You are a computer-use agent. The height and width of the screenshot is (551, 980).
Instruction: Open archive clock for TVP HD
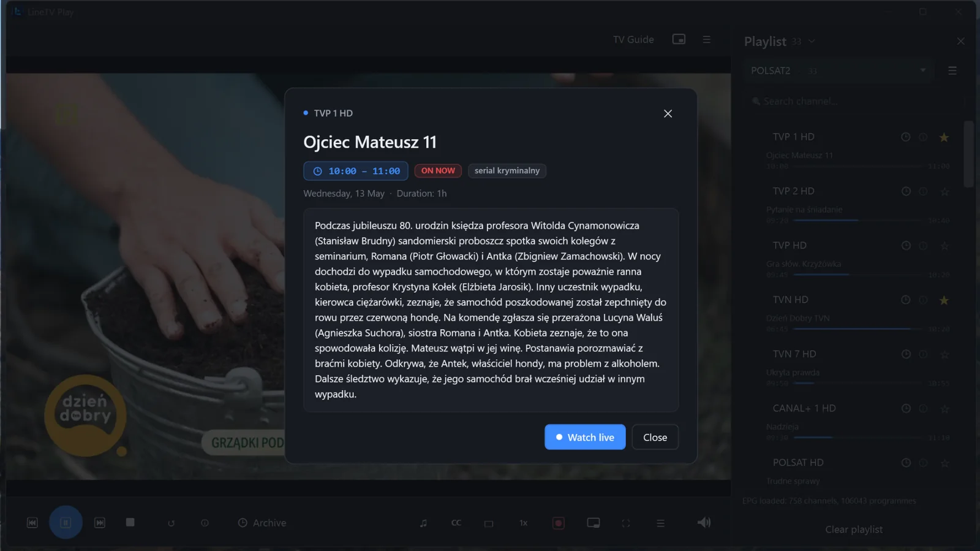[x=905, y=246]
